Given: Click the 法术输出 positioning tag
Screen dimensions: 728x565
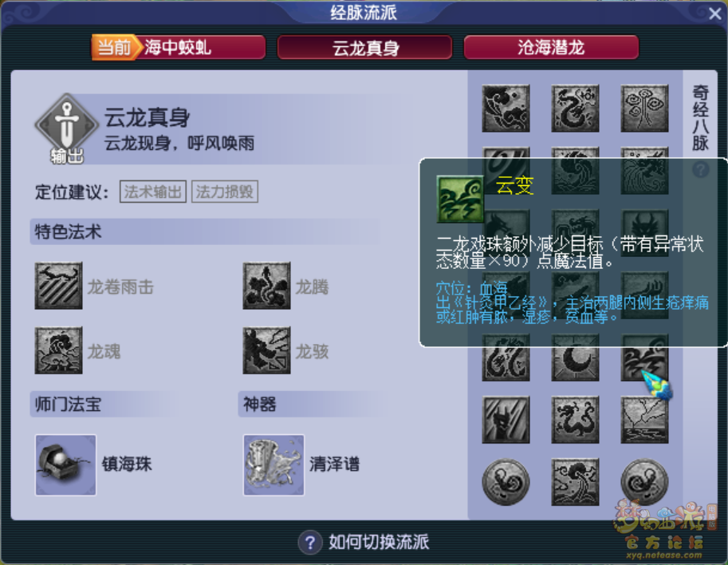Looking at the screenshot, I should point(153,192).
